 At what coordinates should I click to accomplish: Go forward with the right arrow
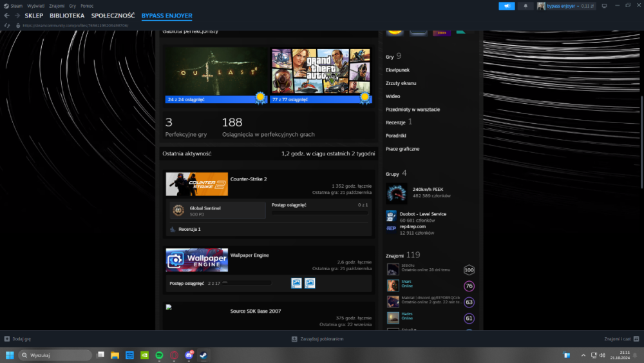coord(17,15)
